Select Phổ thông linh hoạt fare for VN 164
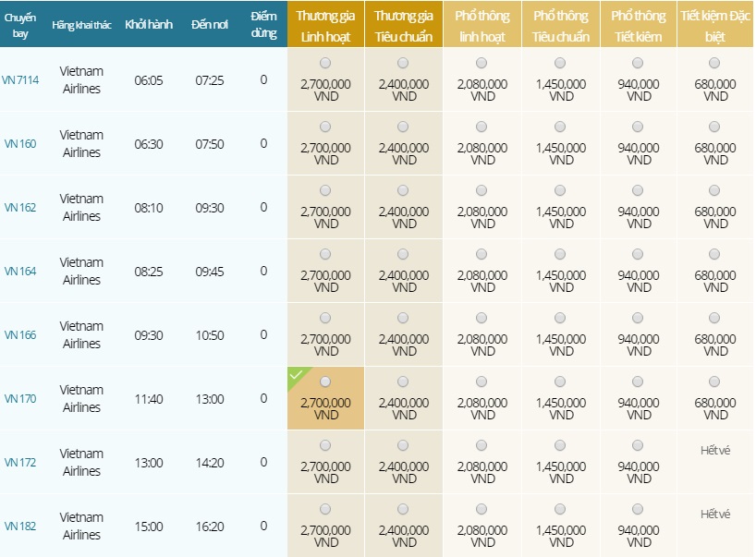Image resolution: width=756 pixels, height=557 pixels. coord(482,254)
